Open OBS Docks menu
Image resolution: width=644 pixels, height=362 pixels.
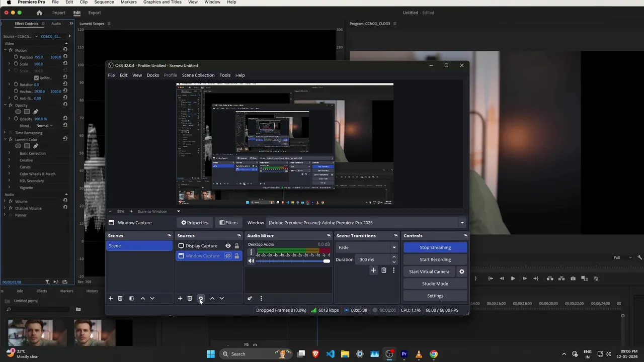pyautogui.click(x=153, y=75)
